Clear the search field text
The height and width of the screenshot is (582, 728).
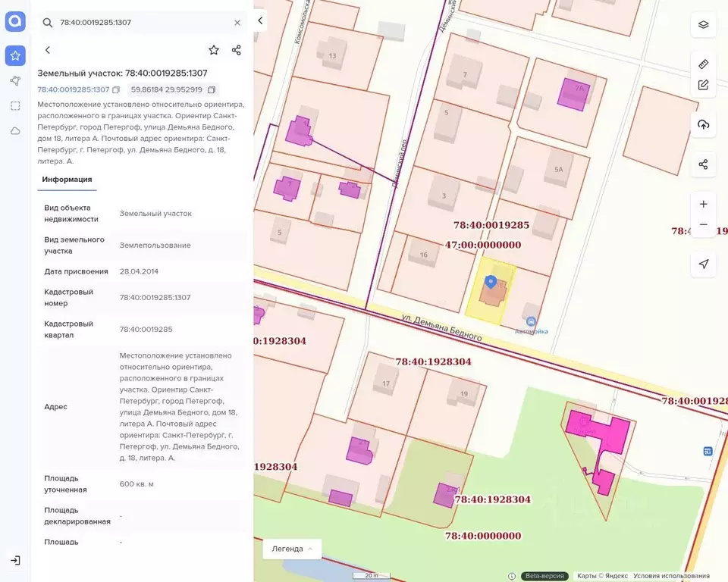coord(237,23)
